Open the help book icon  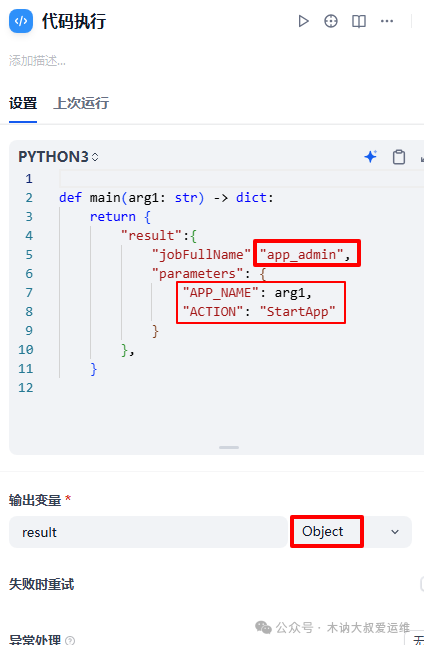[x=359, y=21]
